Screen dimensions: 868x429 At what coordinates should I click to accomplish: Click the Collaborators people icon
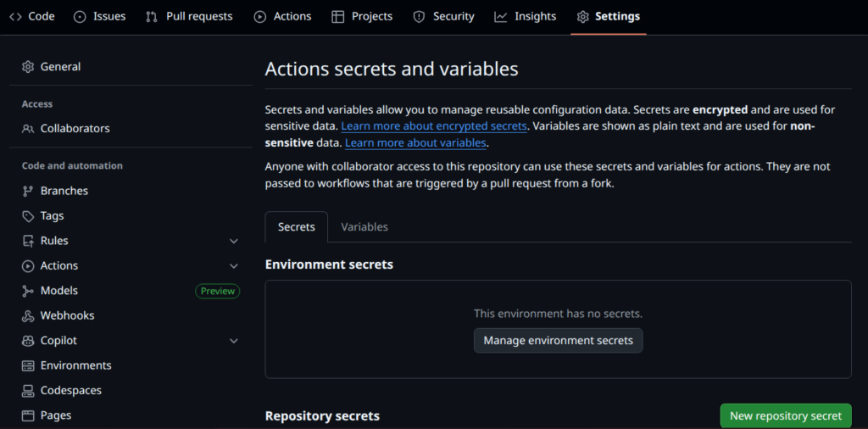(28, 129)
